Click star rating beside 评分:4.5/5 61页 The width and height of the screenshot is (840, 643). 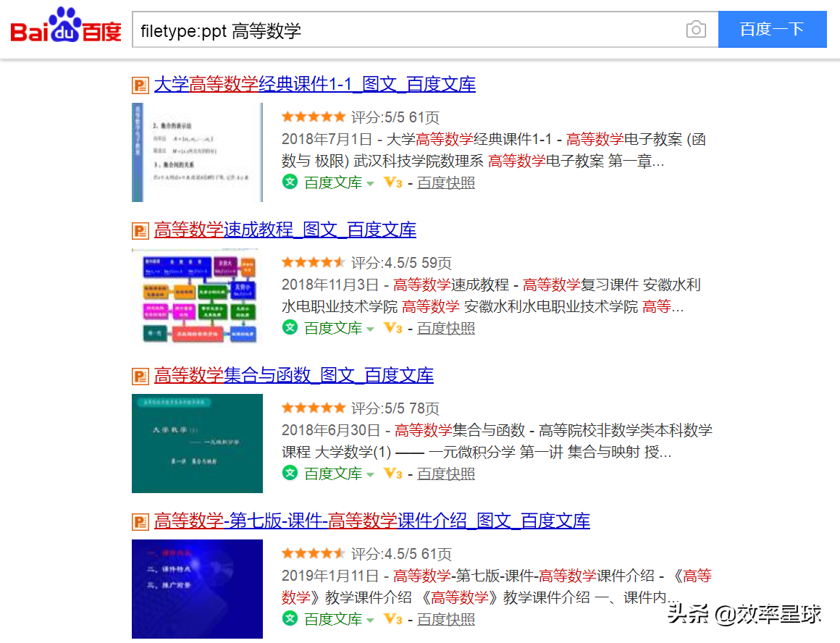click(x=314, y=553)
